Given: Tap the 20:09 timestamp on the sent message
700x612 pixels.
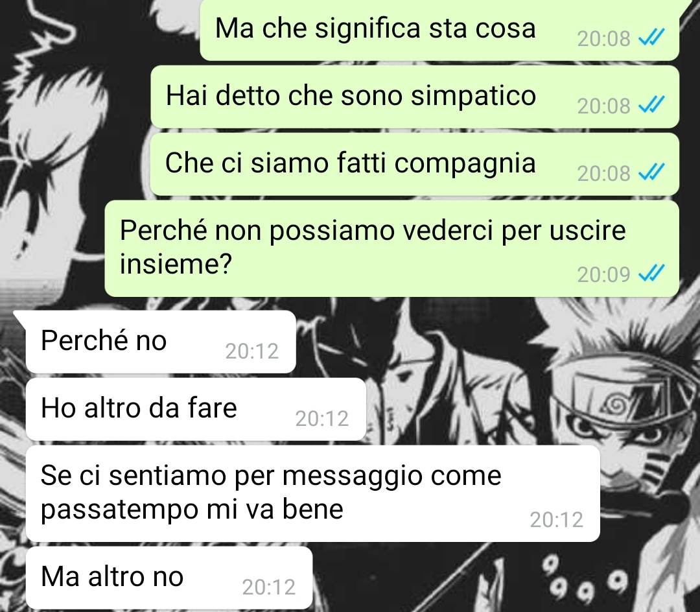Looking at the screenshot, I should 603,274.
